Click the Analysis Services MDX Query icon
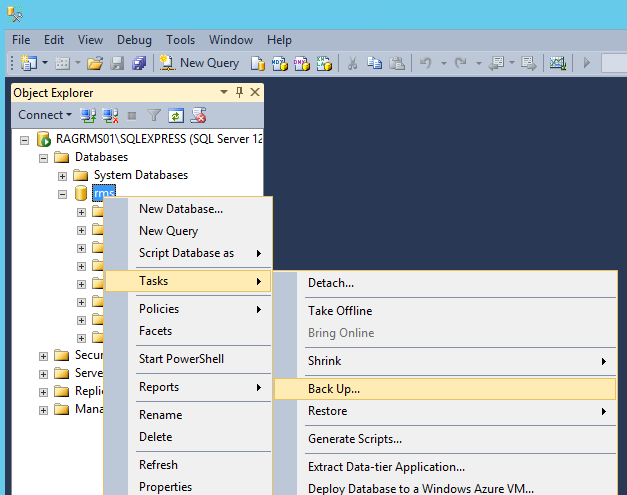The height and width of the screenshot is (495, 627). (280, 63)
